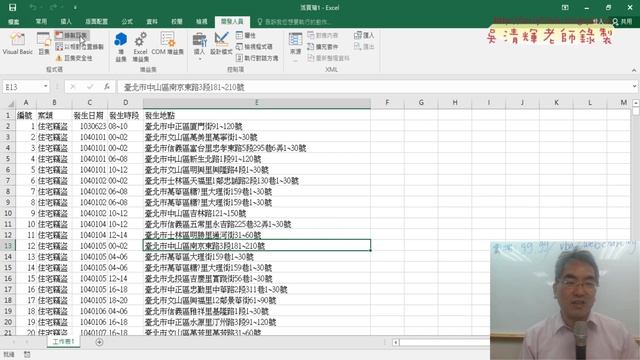Click 對應內容 map properties
The width and height of the screenshot is (640, 360).
pyautogui.click(x=323, y=36)
